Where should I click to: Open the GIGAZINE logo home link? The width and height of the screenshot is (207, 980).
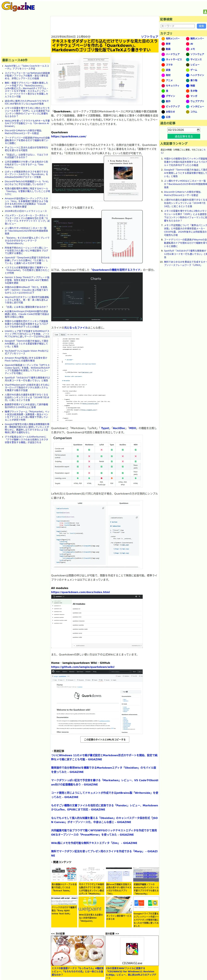tap(18, 7)
